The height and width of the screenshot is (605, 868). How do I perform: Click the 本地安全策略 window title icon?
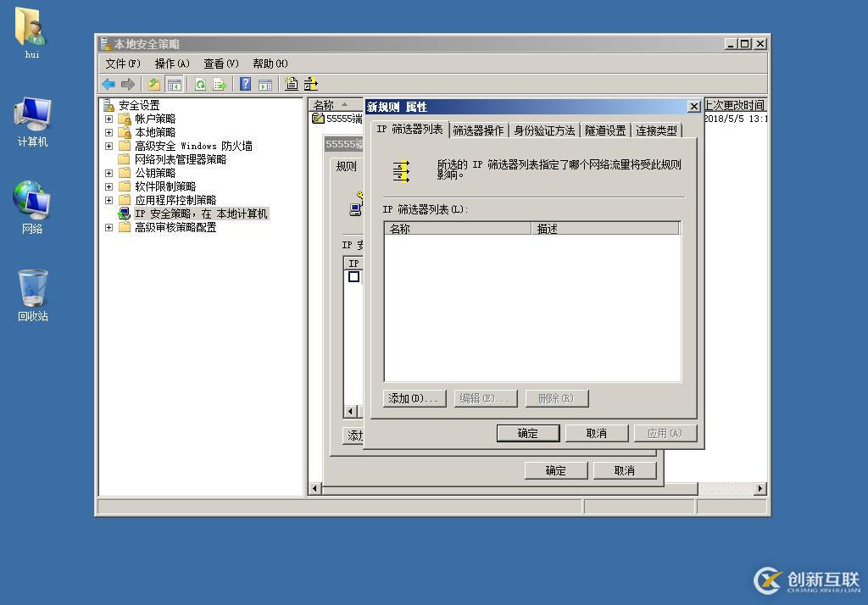(105, 44)
